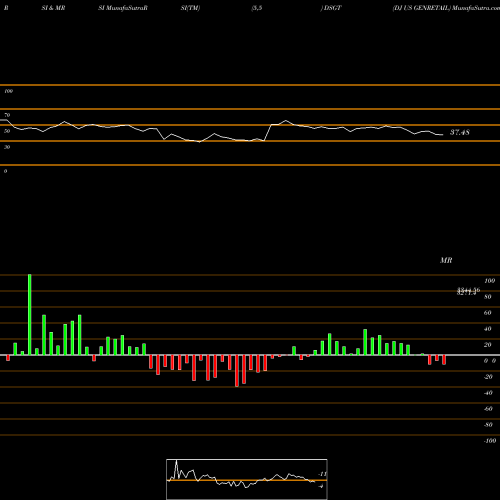This screenshot has width=500, height=500.
Task: Select the MR heading above the histogram
Action: [x=446, y=260]
